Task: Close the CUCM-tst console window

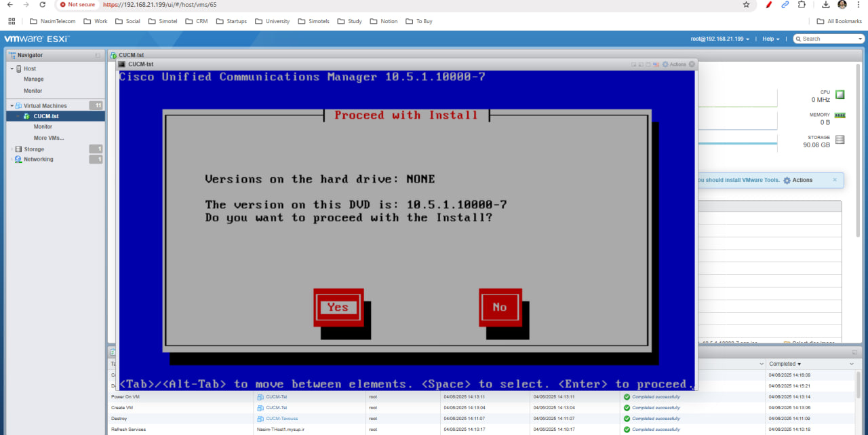Action: tap(692, 64)
